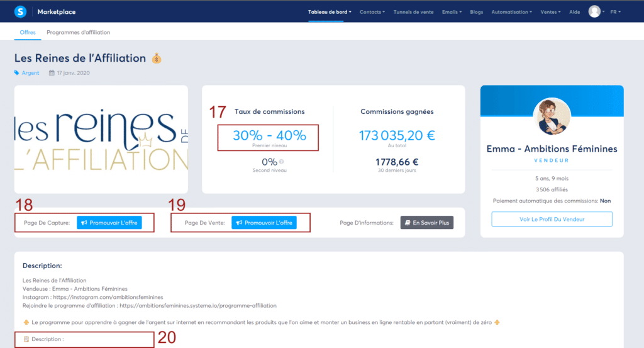Click the book icon on En Savoir Plus

pyautogui.click(x=408, y=223)
